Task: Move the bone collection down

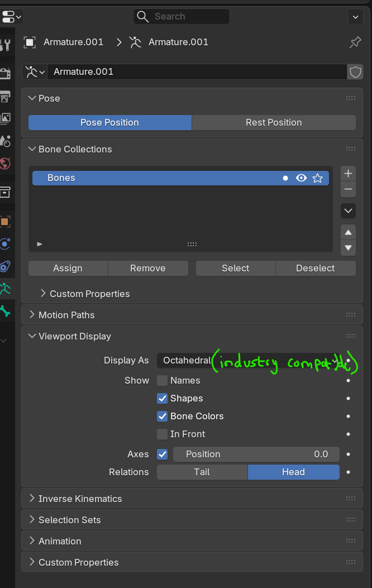Action: tap(348, 248)
